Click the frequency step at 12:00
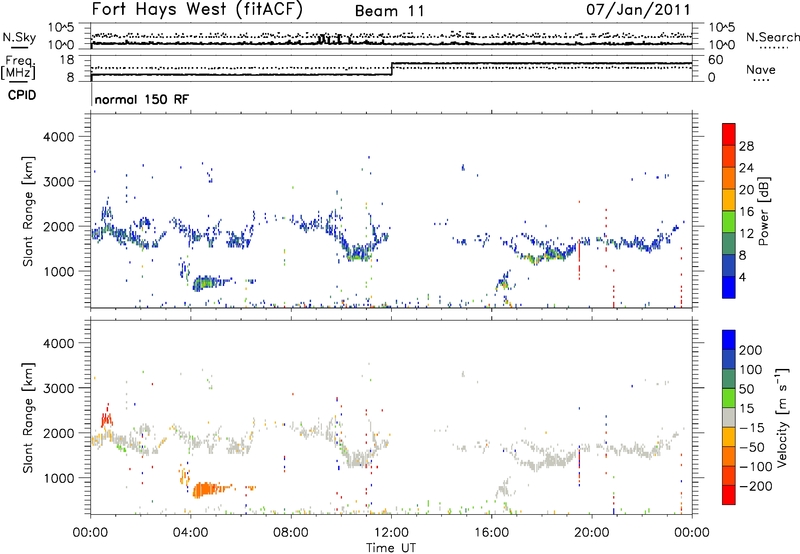 click(x=392, y=69)
